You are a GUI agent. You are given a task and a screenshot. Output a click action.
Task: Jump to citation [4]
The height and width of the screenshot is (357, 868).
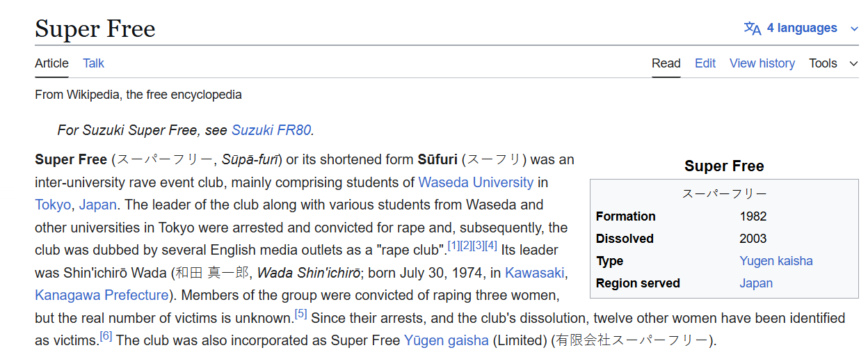pos(491,246)
